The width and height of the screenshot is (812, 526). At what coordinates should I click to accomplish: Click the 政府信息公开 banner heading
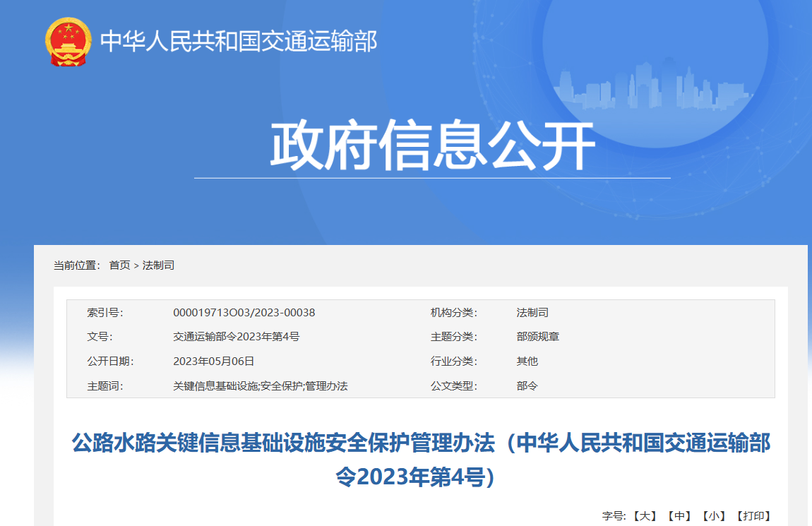(432, 146)
